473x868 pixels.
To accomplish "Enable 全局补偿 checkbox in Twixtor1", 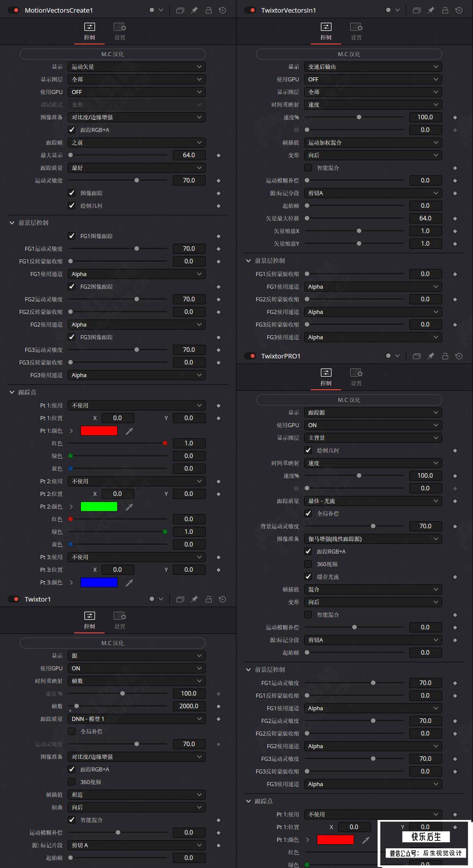I will (72, 732).
